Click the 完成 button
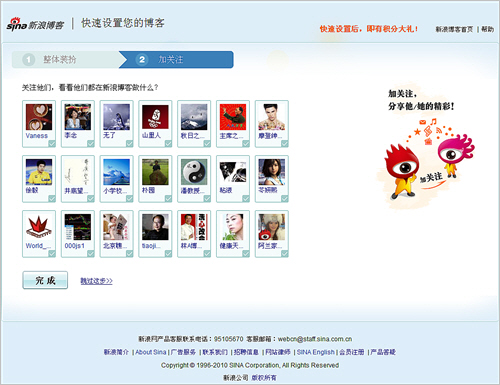This screenshot has width=500, height=385. pos(45,280)
